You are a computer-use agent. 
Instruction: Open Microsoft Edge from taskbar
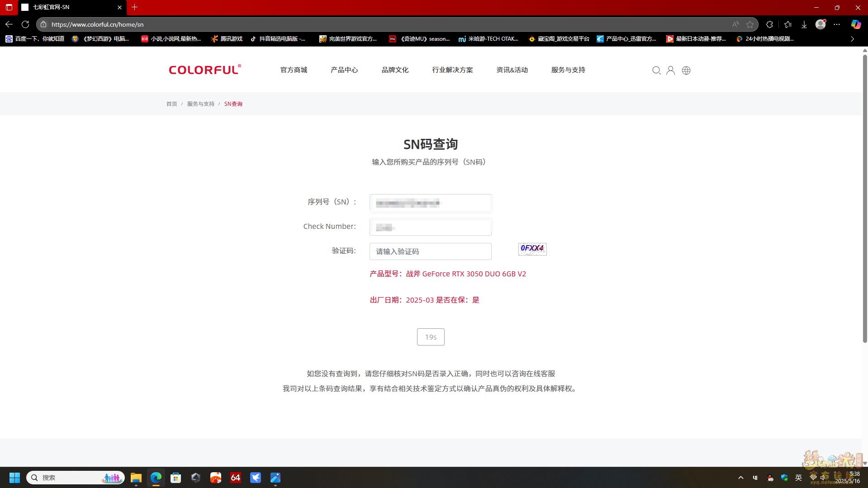(156, 478)
